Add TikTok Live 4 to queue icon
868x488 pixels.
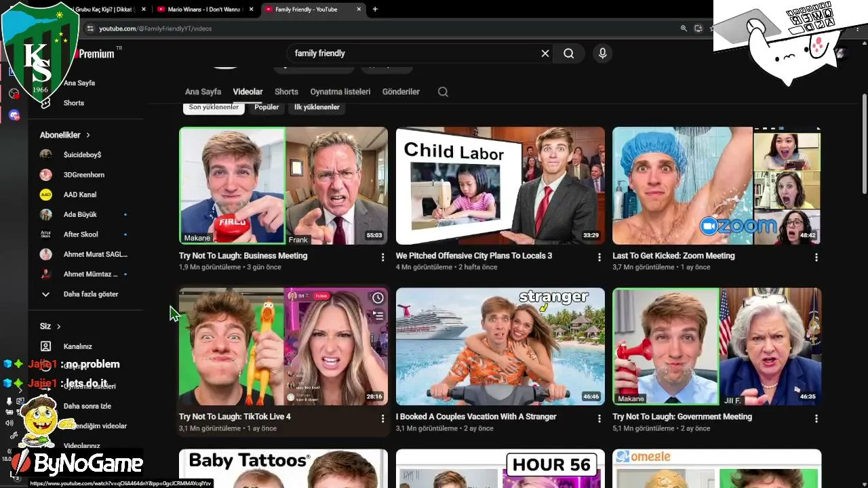pyautogui.click(x=378, y=314)
